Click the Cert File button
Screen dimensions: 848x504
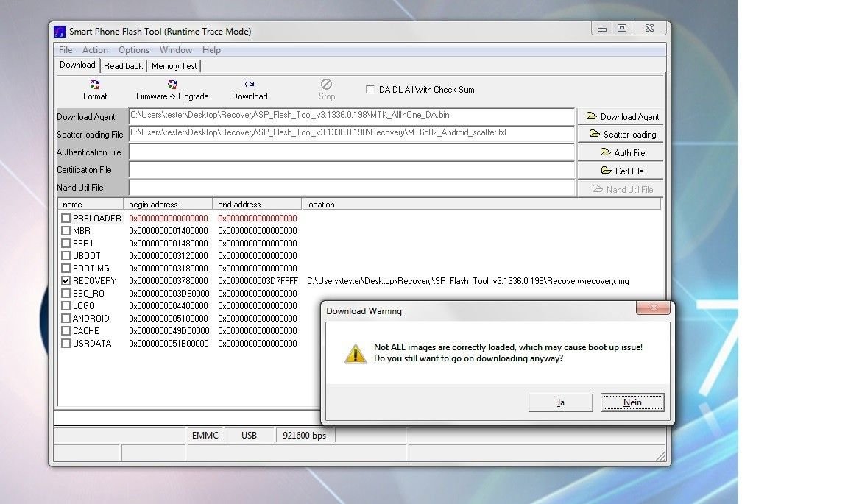[621, 171]
